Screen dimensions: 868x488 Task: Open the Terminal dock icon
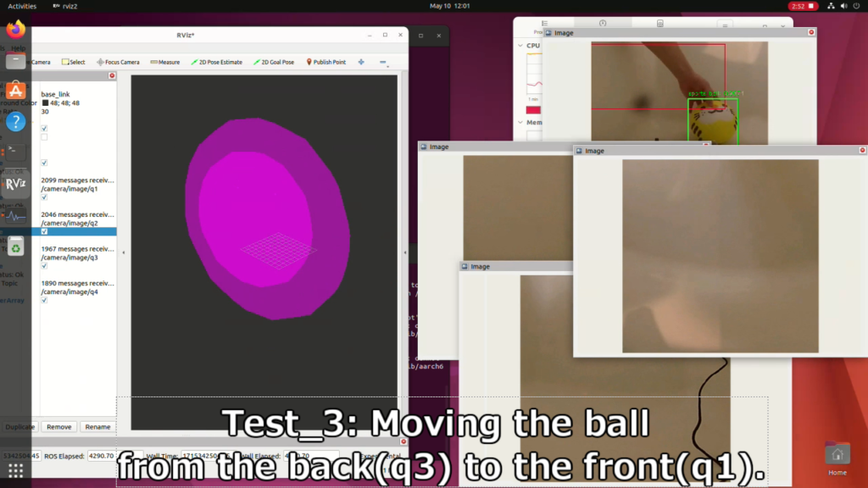coord(15,152)
